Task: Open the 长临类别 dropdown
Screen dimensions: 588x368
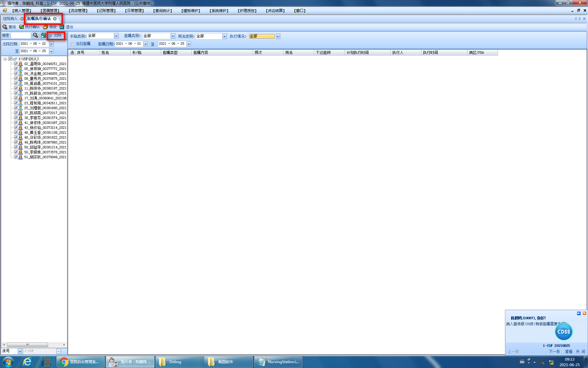Action: point(116,36)
